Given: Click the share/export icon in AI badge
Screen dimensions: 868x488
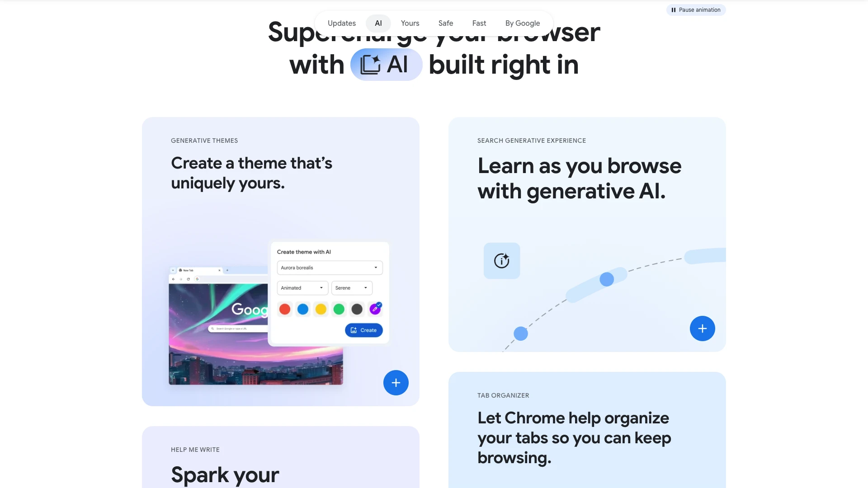Looking at the screenshot, I should [370, 64].
